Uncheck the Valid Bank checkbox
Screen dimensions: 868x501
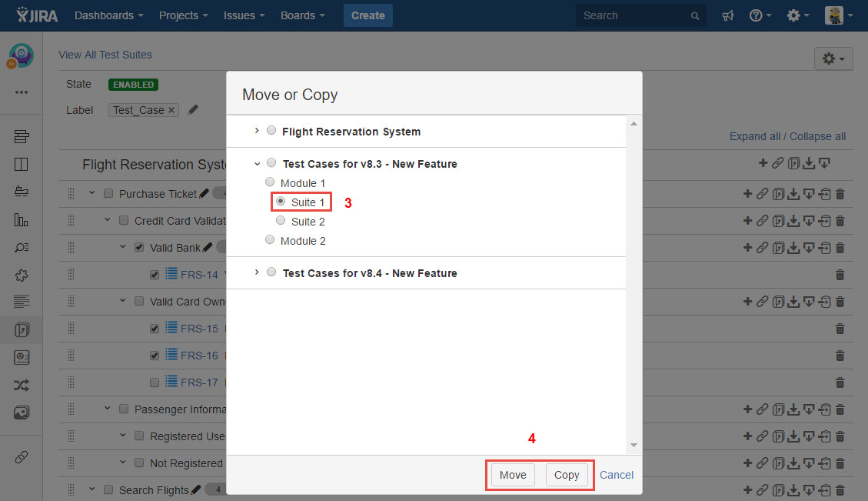point(139,247)
